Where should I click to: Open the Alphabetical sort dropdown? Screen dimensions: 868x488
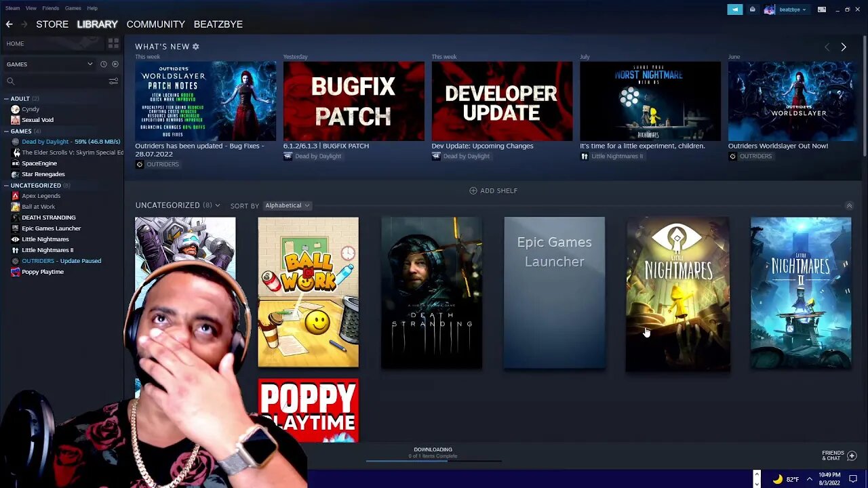[287, 205]
